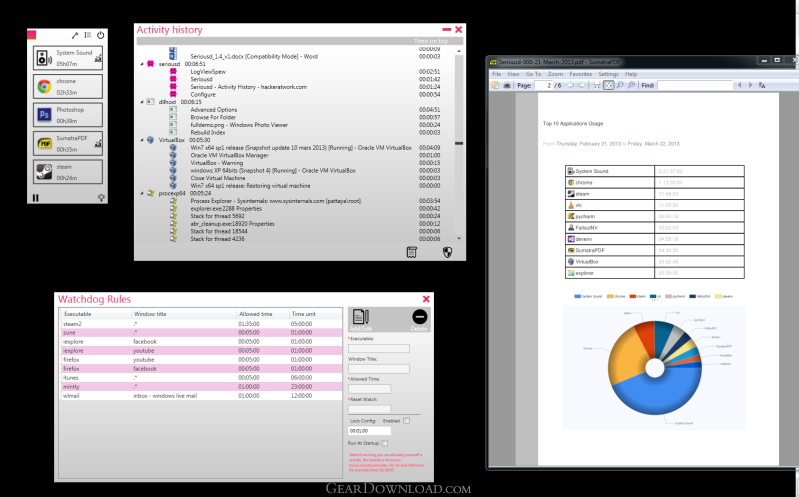Open the Settings menu in SumatraPDF
Image resolution: width=799 pixels, height=497 pixels.
coord(608,74)
